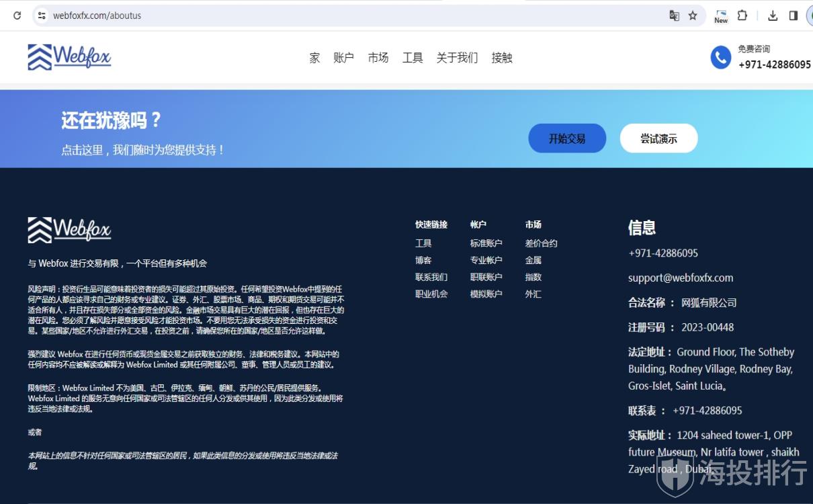Follow the 标准账户 footer link
Screen dimensions: 813x504
486,243
